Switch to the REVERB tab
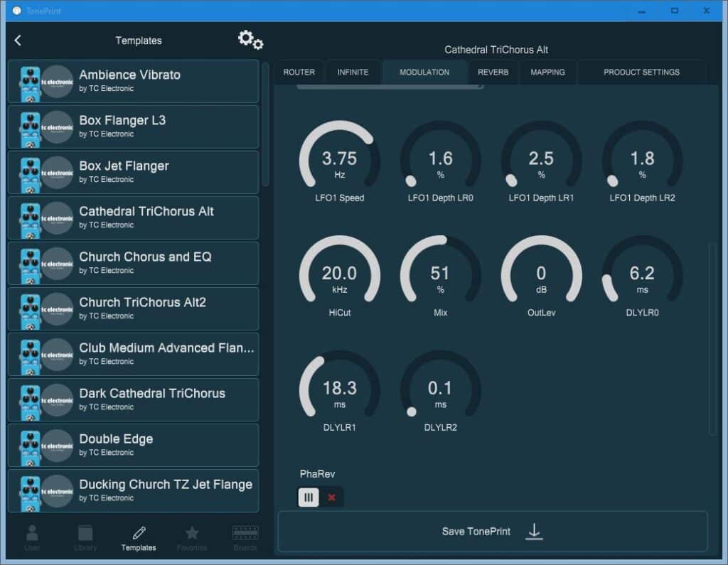Viewport: 728px width, 565px height. pyautogui.click(x=493, y=72)
